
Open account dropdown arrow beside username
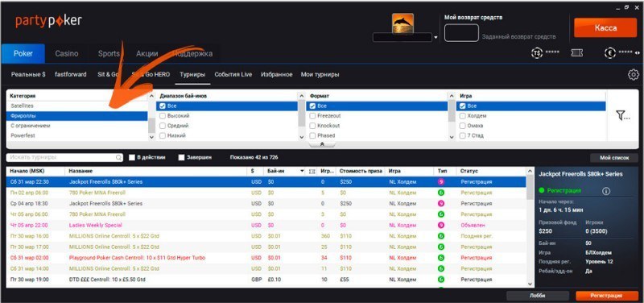click(x=436, y=38)
